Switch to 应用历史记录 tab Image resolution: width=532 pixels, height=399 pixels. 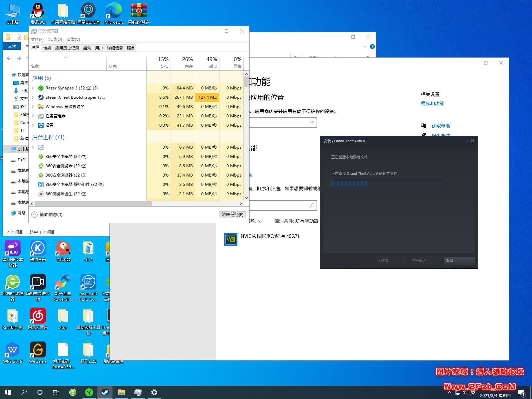click(67, 48)
